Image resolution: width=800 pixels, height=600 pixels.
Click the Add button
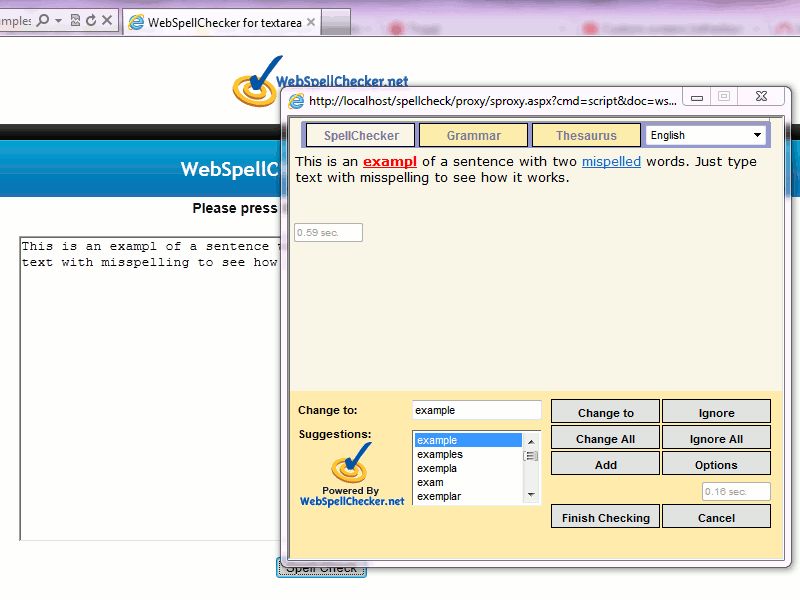pyautogui.click(x=606, y=464)
